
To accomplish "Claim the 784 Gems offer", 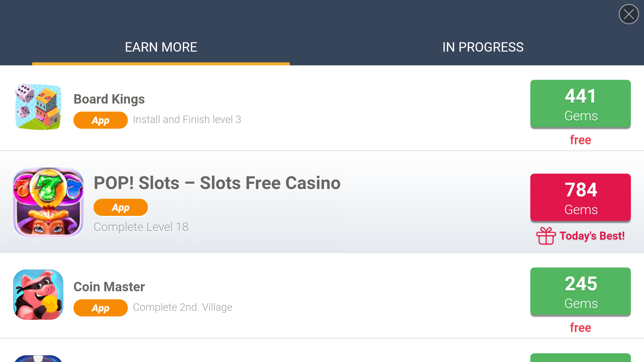I will tap(580, 197).
